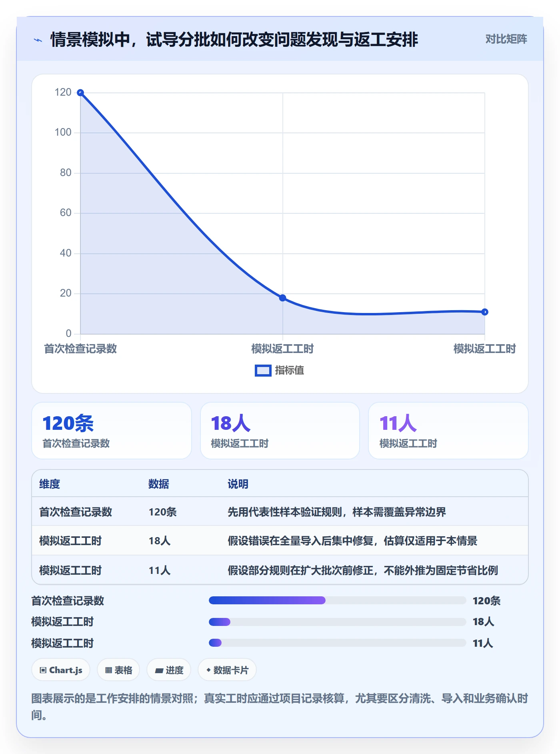Click the description starting 假设错误在全量导入后
This screenshot has width=560, height=754.
coord(352,541)
